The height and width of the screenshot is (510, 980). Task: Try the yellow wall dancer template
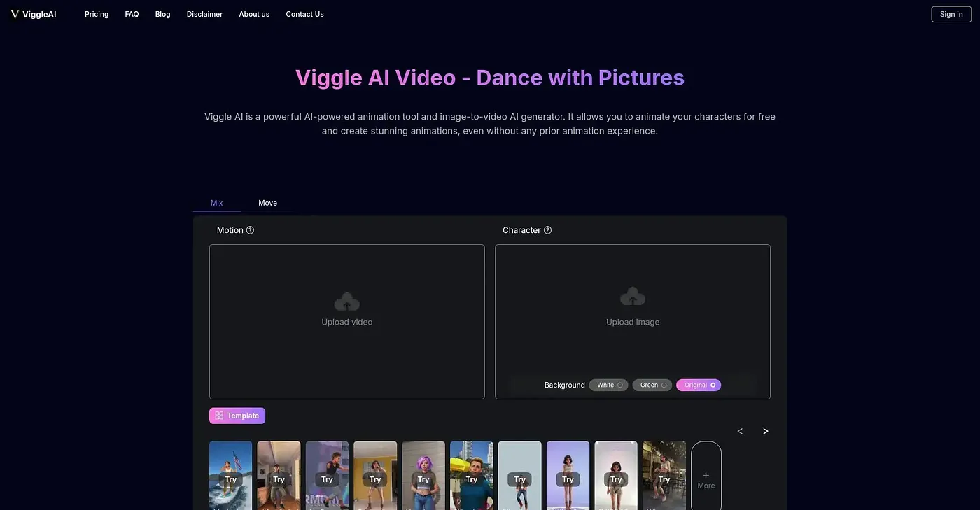click(375, 479)
